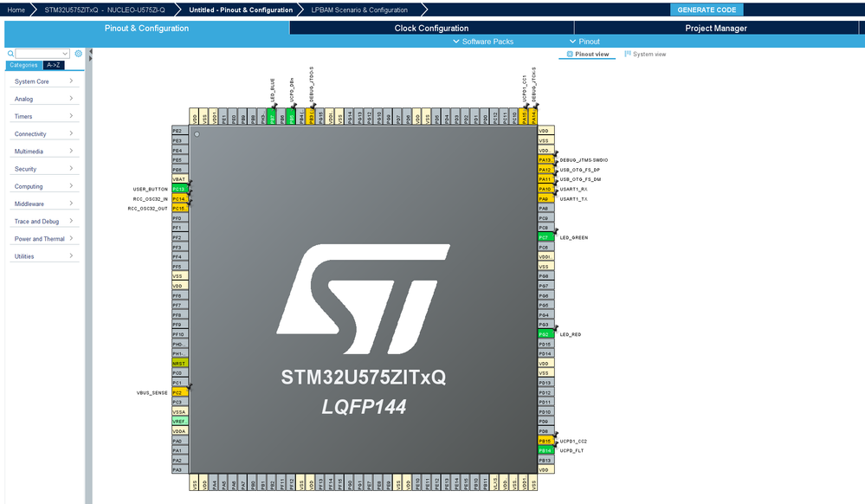Viewport: 865px width, 504px height.
Task: Expand the Security category
Action: 43,169
